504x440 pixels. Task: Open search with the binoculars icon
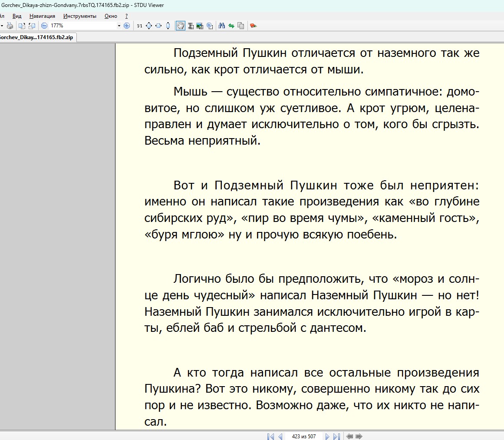point(221,26)
